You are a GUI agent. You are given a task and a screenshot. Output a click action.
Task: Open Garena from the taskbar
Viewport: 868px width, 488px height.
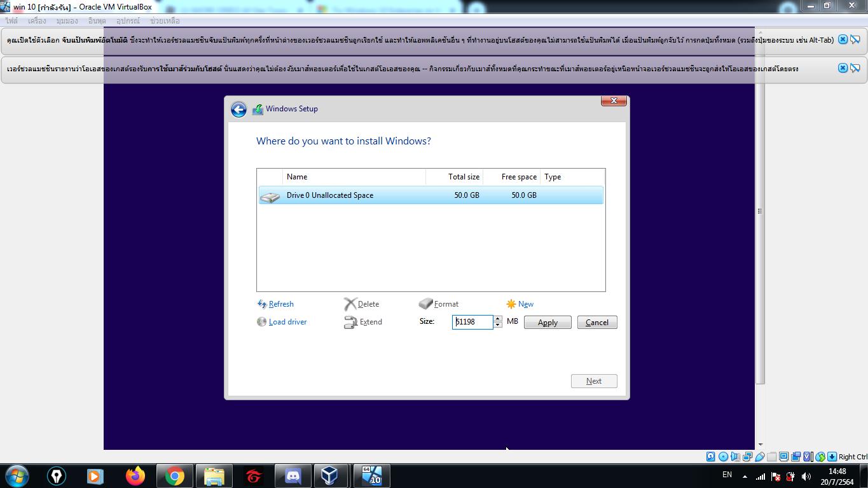click(253, 476)
